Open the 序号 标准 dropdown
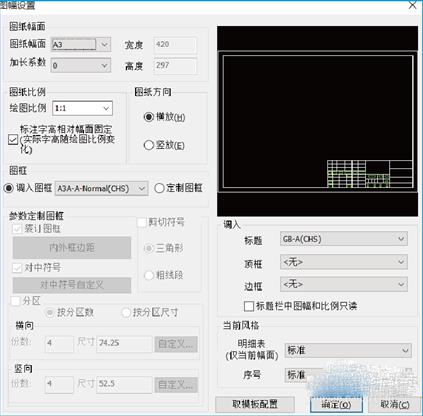423x416 pixels. 348,375
